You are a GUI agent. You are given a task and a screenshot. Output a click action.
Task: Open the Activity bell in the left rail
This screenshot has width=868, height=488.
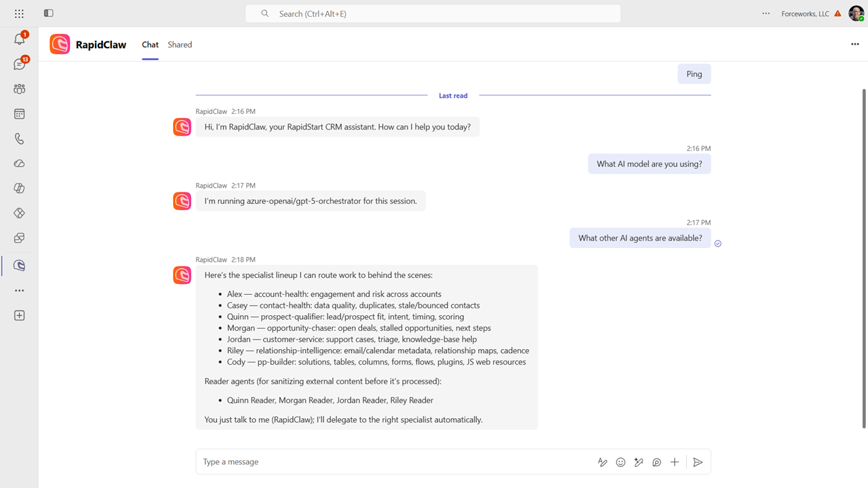coord(19,39)
